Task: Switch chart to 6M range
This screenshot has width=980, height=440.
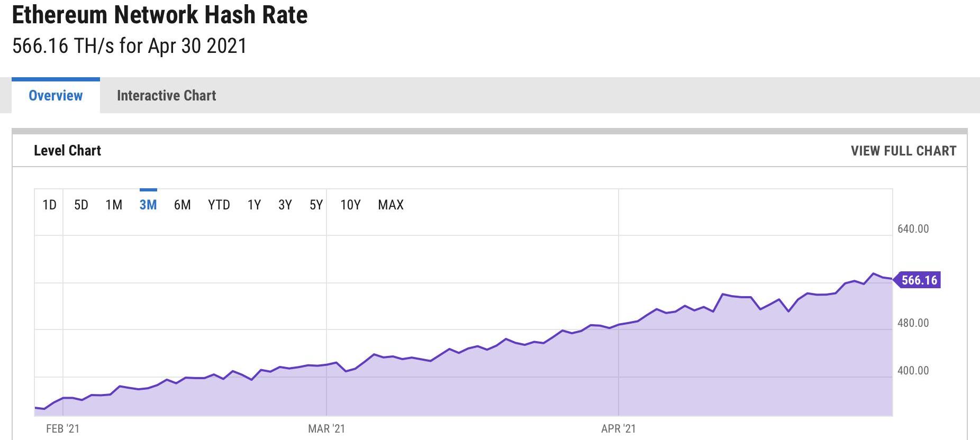Action: [182, 205]
